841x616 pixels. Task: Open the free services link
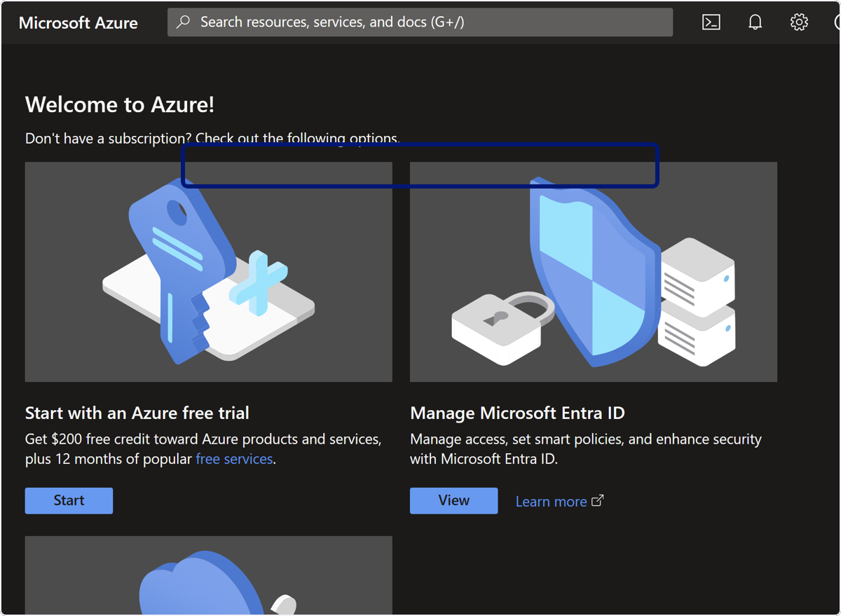point(234,459)
